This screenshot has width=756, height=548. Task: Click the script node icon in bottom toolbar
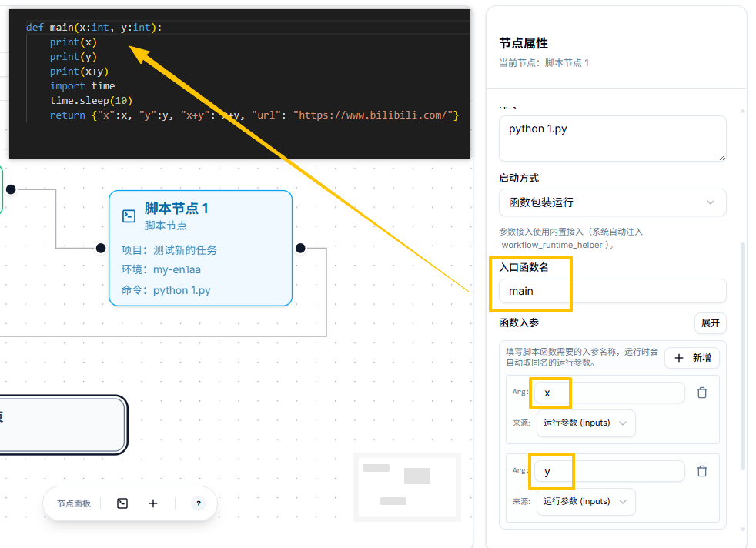122,503
